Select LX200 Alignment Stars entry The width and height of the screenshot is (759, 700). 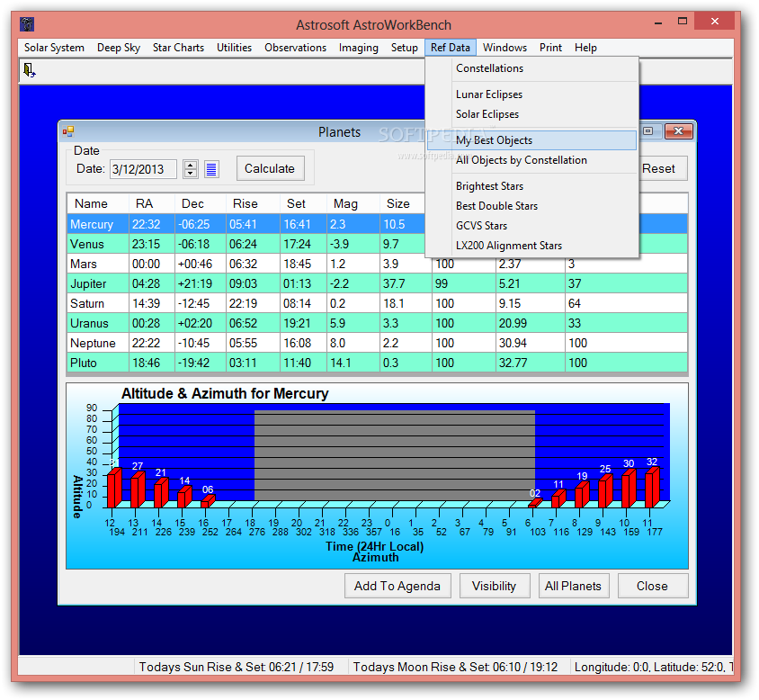531,246
